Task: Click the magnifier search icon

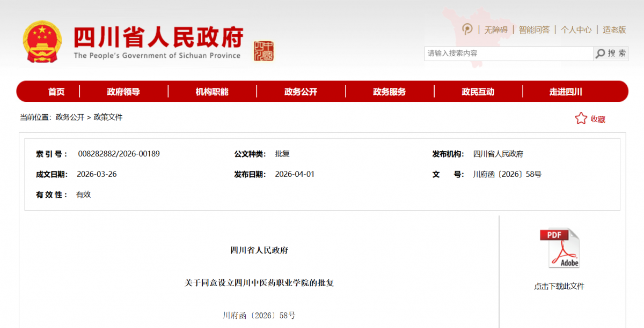Action: coord(600,54)
